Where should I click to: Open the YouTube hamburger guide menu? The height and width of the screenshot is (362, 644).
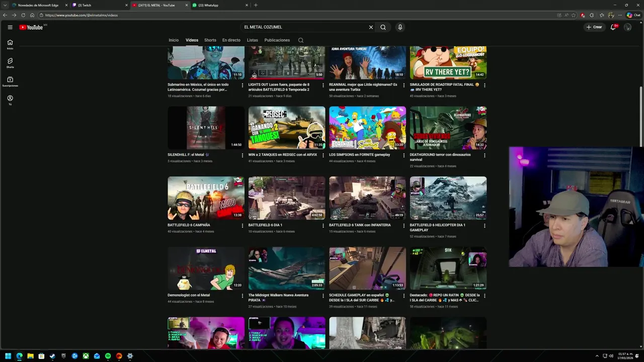10,27
